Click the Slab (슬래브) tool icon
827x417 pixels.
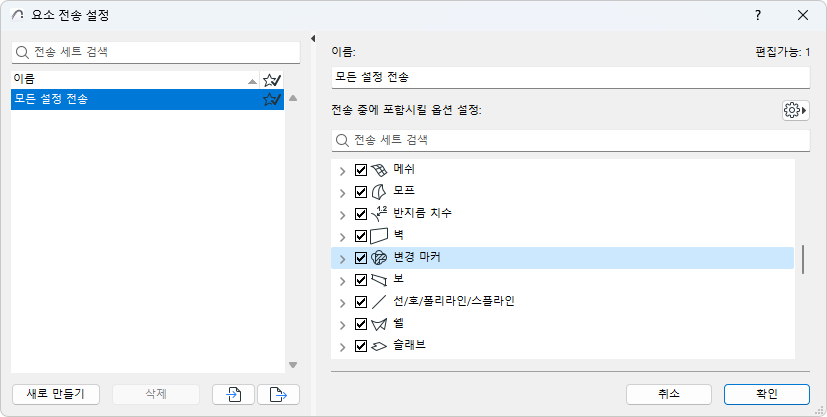pos(379,347)
